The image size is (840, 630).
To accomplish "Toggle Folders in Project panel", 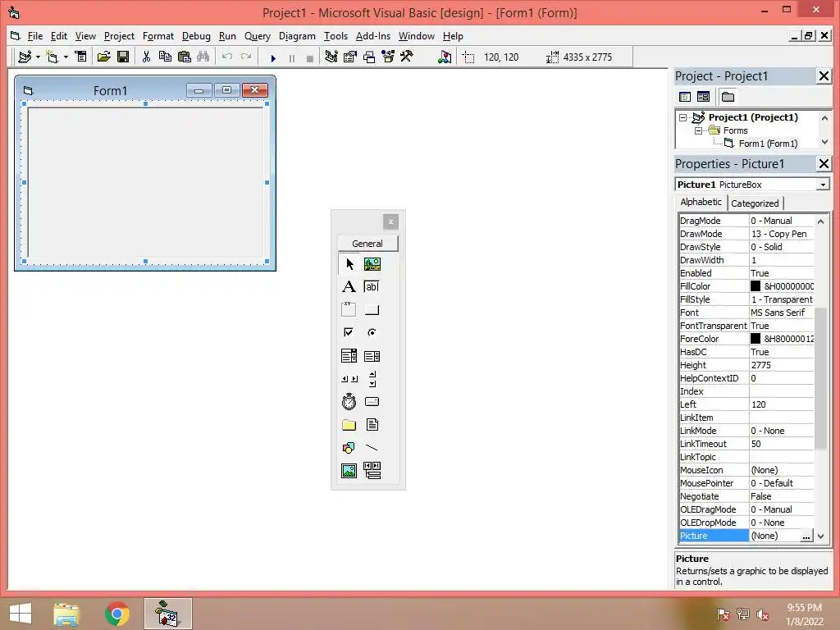I will [x=728, y=97].
